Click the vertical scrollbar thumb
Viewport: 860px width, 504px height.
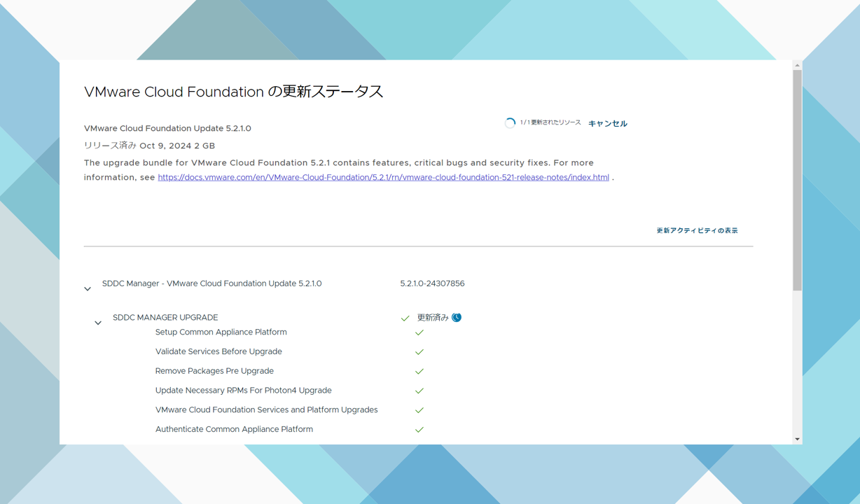[797, 180]
